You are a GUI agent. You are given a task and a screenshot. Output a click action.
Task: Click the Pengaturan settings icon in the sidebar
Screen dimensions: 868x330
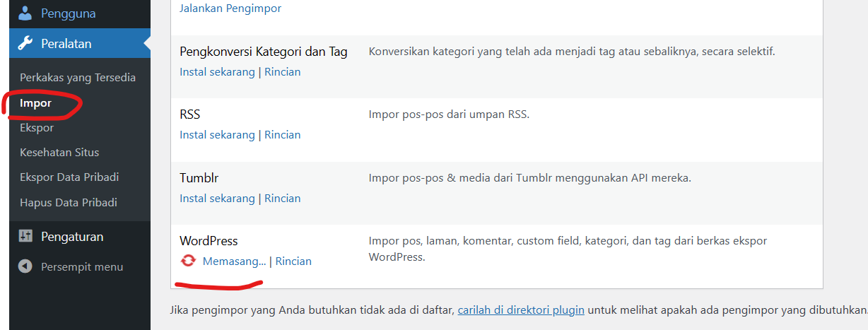point(25,236)
